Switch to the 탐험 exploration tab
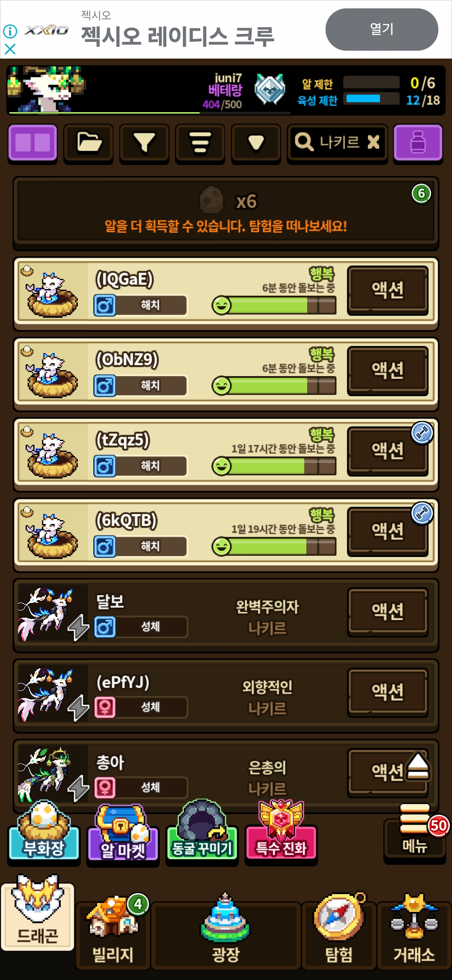This screenshot has width=452, height=980. tap(339, 932)
